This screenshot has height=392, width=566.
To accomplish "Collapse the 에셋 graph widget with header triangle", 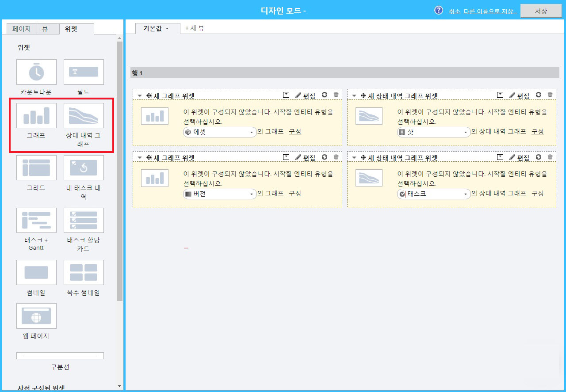I will point(140,96).
